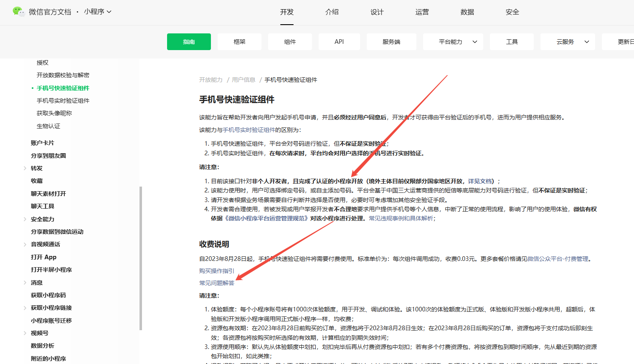The width and height of the screenshot is (634, 364).
Task: Open 附近的小程序 in the sidebar
Action: tap(48, 359)
